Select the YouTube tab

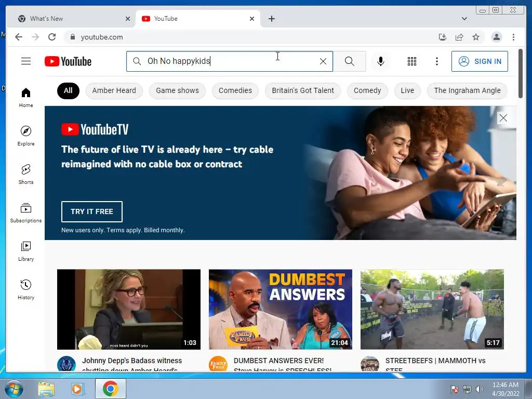click(x=198, y=19)
